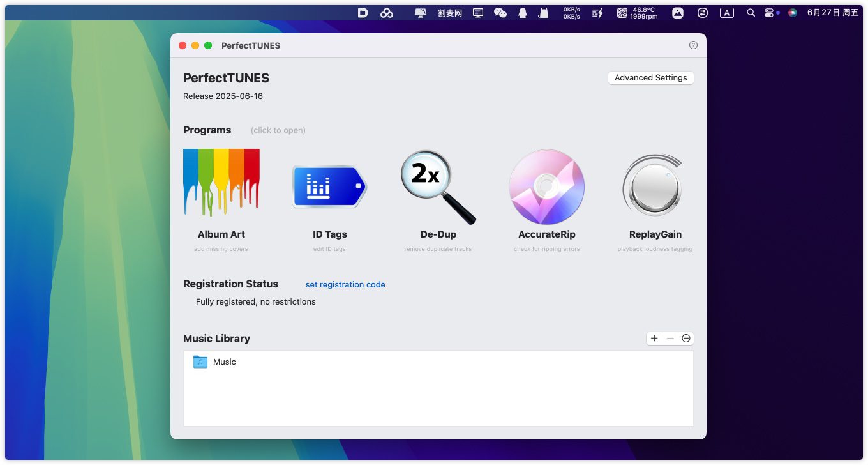Open Spotlight search in menu bar

tap(751, 13)
